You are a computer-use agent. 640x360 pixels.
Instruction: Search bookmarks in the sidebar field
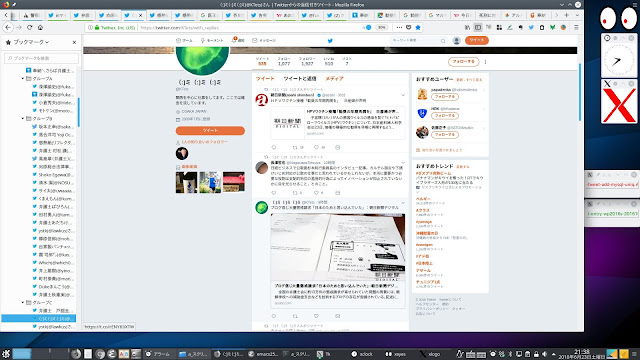click(41, 58)
